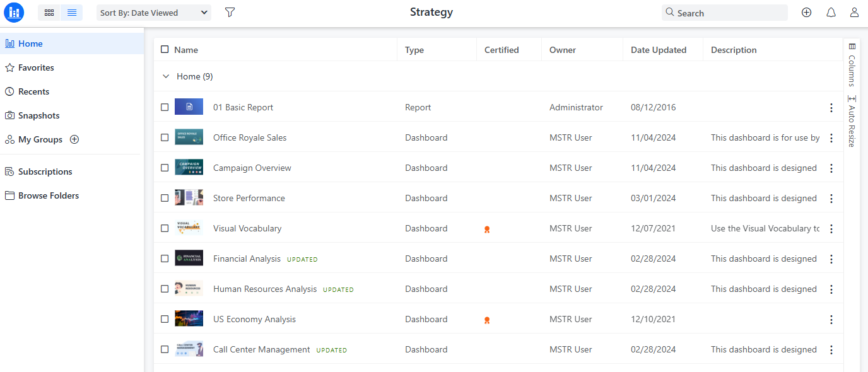Open more options for Office Royale Sales
The width and height of the screenshot is (868, 372).
(831, 138)
